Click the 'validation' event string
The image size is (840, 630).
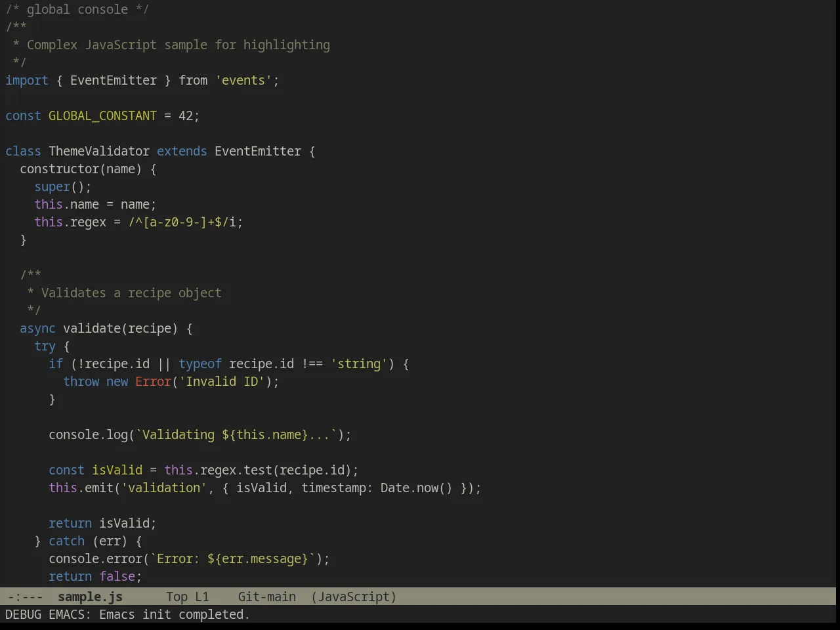pyautogui.click(x=164, y=488)
